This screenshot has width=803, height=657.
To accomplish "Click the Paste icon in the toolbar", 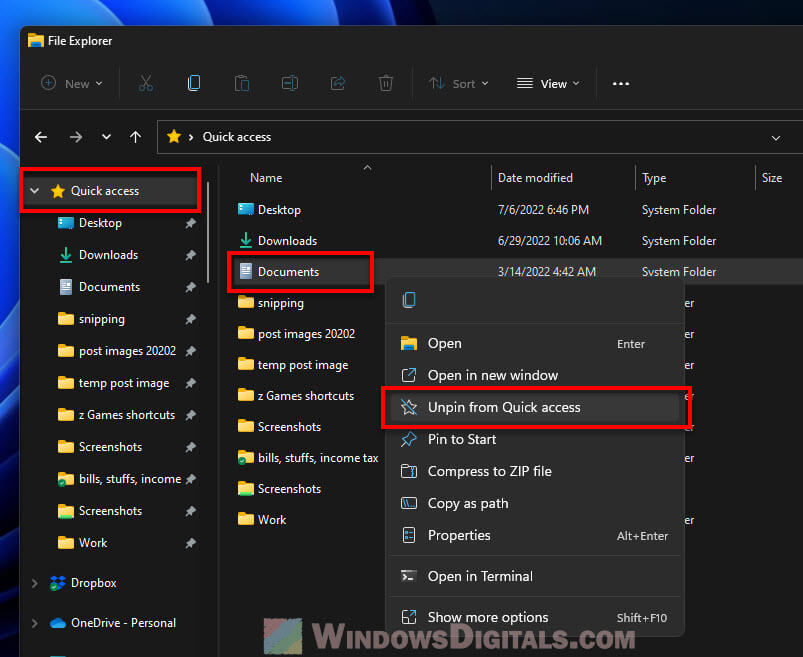I will click(x=242, y=83).
